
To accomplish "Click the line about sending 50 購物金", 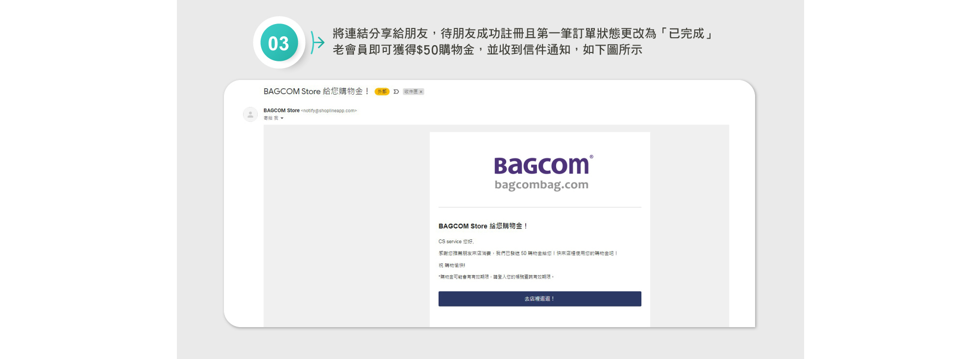I will [528, 254].
